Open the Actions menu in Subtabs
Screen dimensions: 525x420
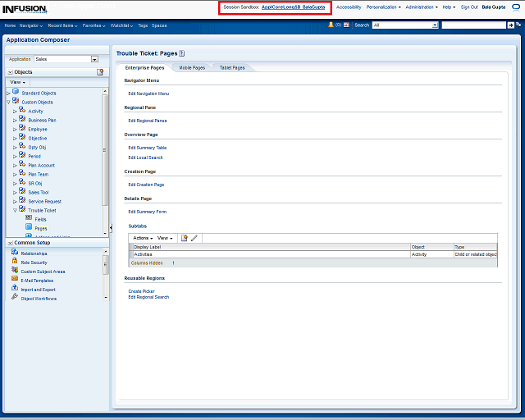tap(142, 238)
